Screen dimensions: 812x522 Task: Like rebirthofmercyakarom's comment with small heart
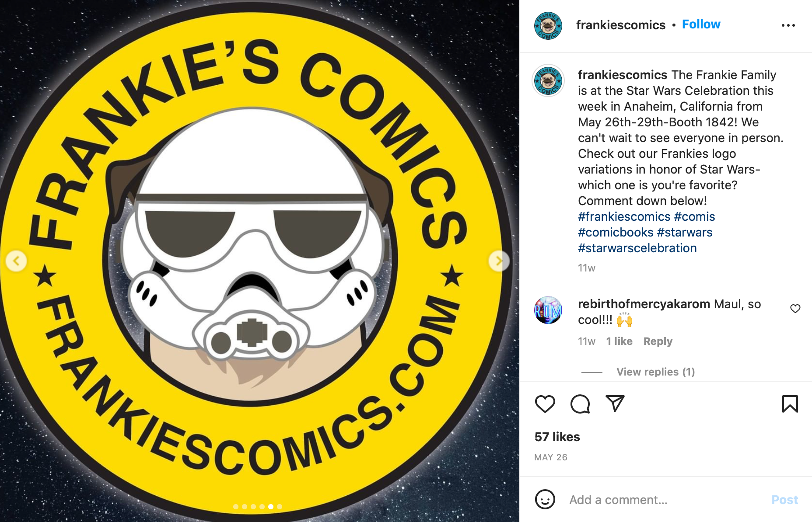click(x=795, y=309)
